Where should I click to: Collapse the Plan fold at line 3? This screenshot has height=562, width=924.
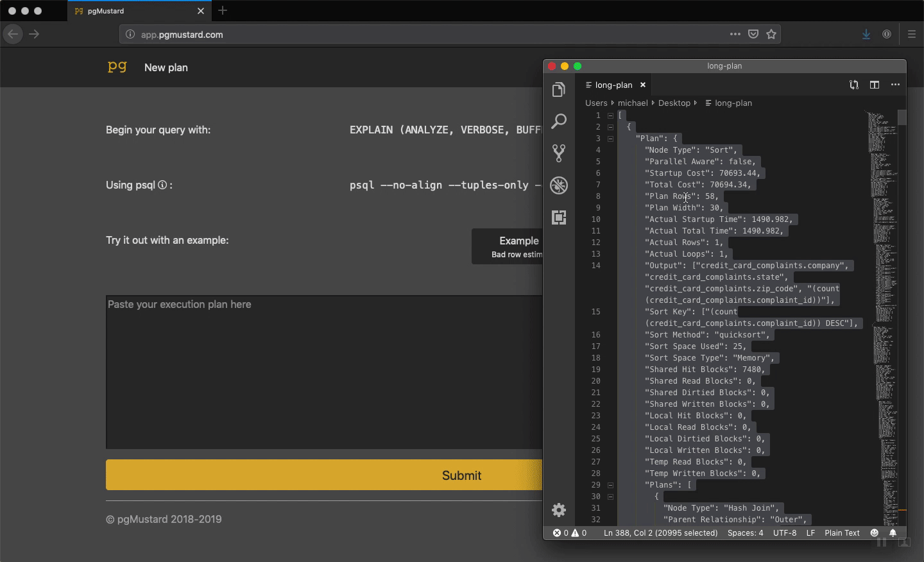pyautogui.click(x=610, y=139)
